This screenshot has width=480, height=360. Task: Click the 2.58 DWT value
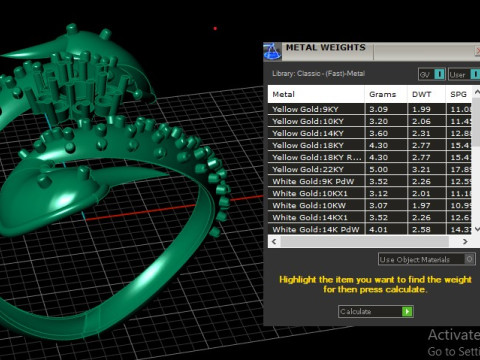coord(421,229)
